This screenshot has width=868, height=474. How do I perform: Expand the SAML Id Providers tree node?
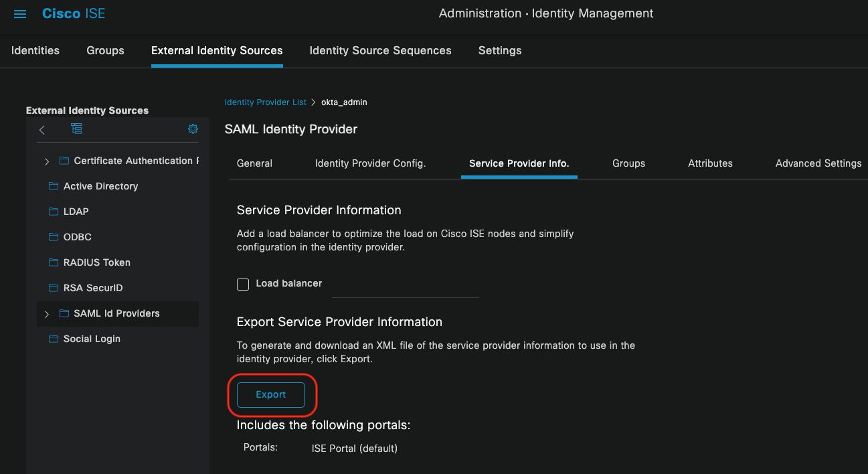tap(46, 313)
